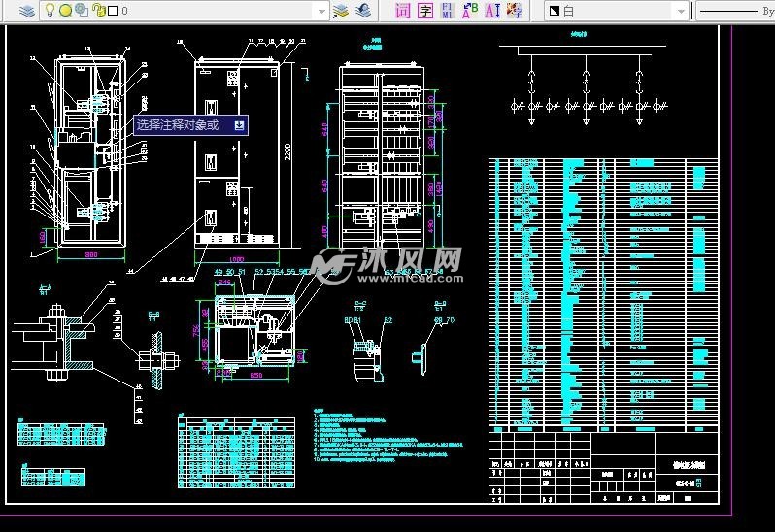Click the AI text edit icon
Viewport: 775px width, 532px height.
pyautogui.click(x=491, y=11)
